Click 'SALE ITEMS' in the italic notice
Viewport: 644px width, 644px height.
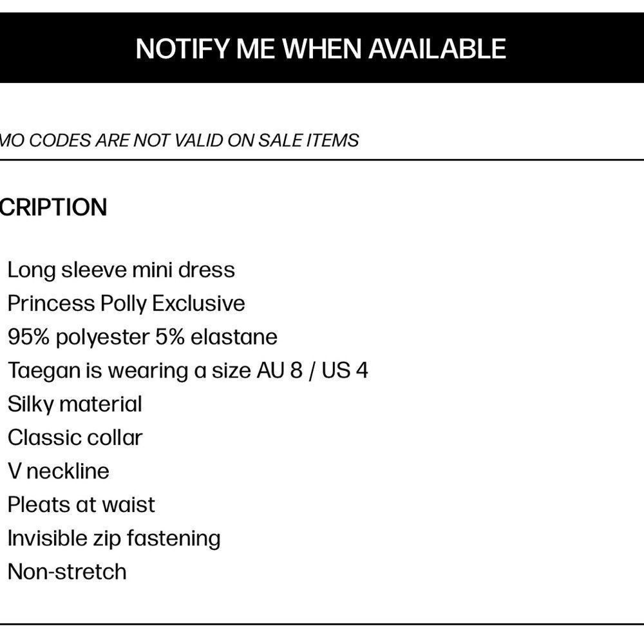308,140
